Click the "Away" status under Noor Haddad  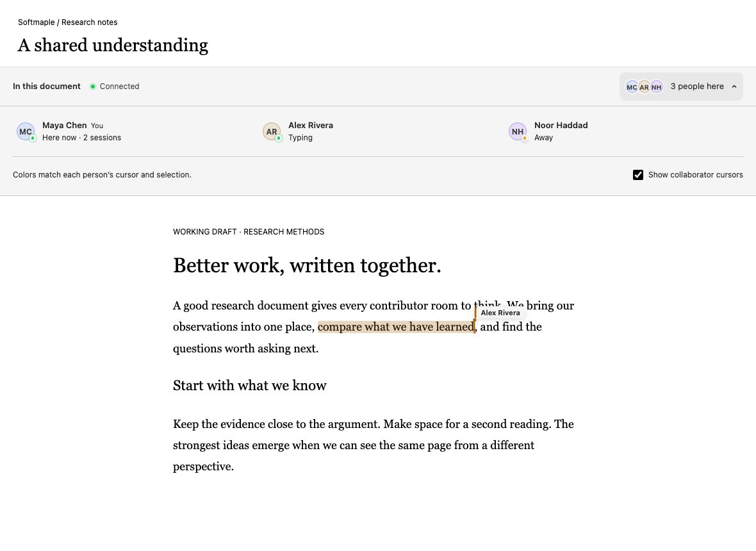coord(543,138)
